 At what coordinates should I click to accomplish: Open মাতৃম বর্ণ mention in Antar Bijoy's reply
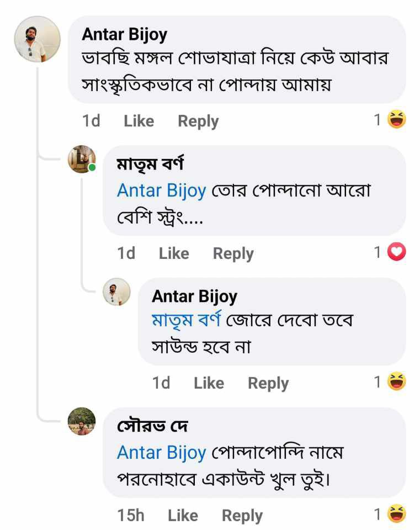click(186, 320)
